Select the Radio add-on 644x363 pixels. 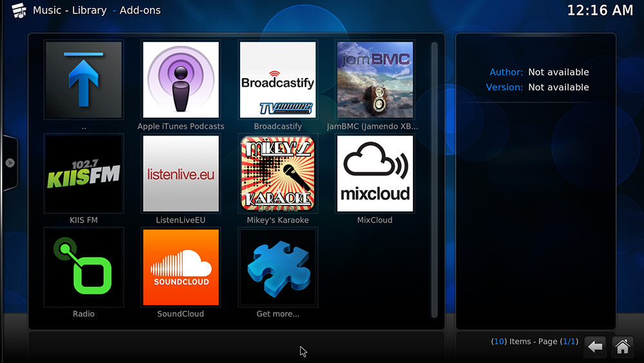[x=83, y=267]
